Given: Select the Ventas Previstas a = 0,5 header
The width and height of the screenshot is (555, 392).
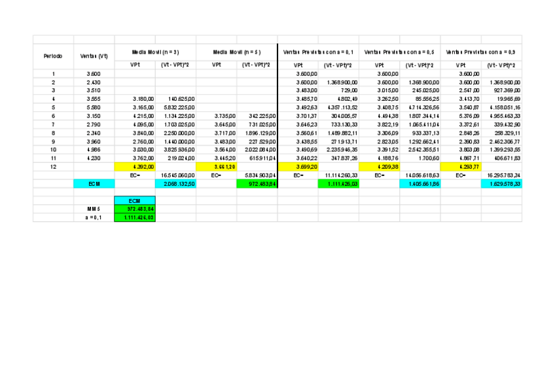Looking at the screenshot, I should 399,50.
